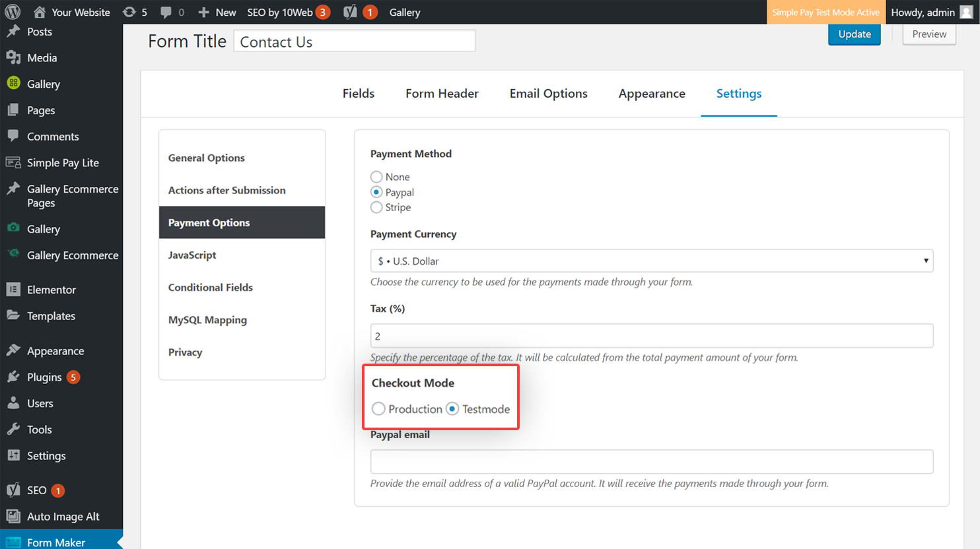
Task: Click the Tax (%) input field
Action: click(x=652, y=336)
